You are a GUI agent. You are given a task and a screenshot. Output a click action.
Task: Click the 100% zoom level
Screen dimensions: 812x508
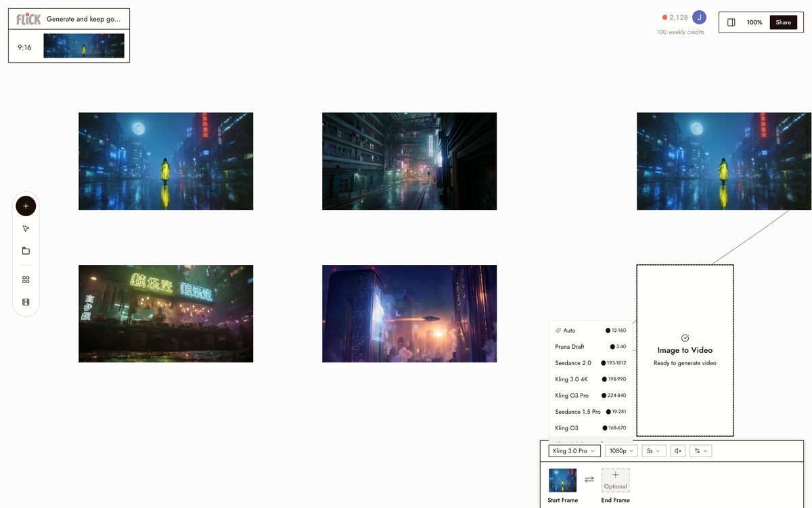click(754, 22)
